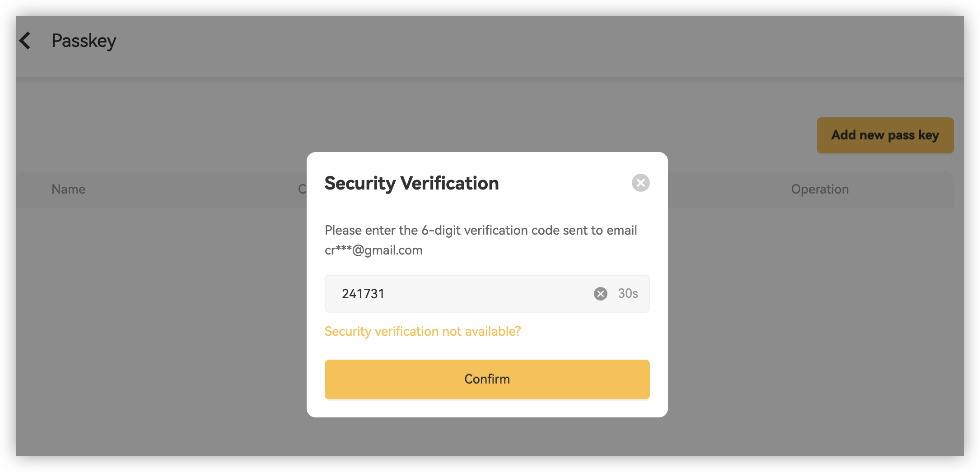Click the Passkey page title

click(84, 41)
